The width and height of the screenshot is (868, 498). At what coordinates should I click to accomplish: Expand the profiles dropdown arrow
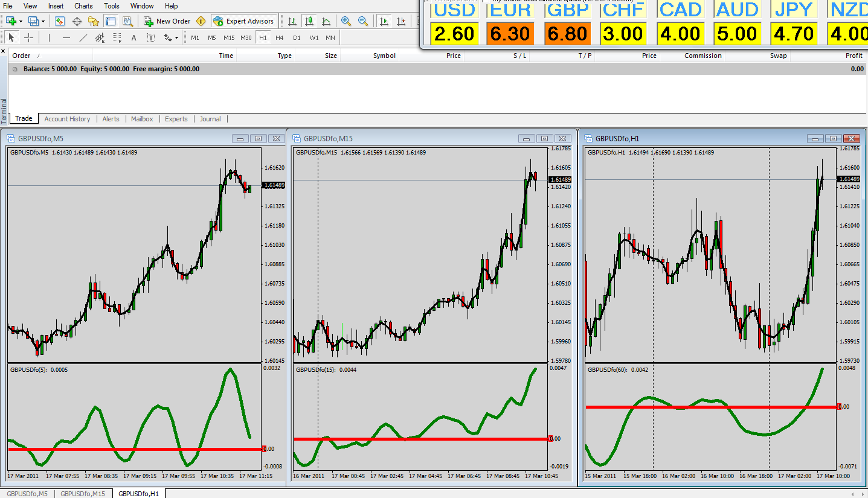[43, 21]
